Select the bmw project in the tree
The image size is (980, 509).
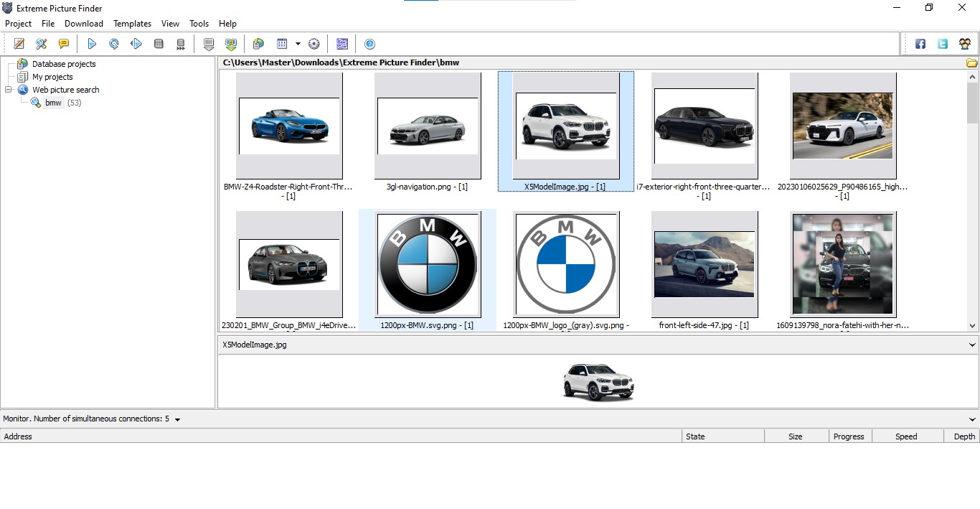[x=53, y=103]
